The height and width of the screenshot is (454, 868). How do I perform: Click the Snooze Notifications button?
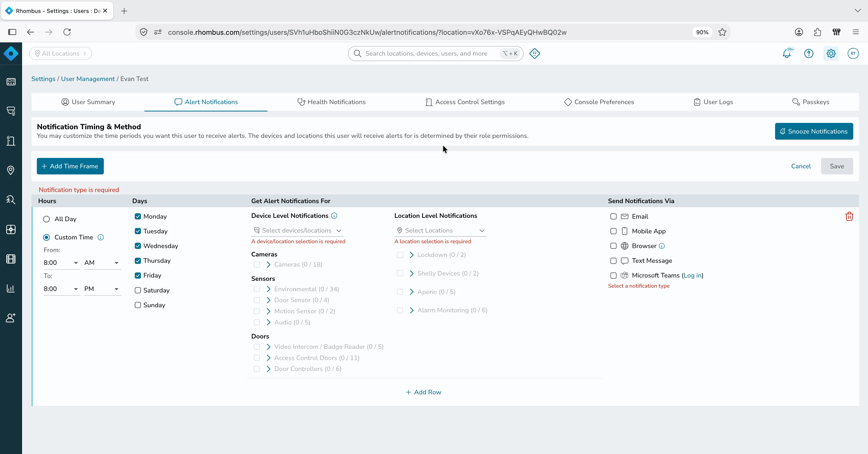814,132
